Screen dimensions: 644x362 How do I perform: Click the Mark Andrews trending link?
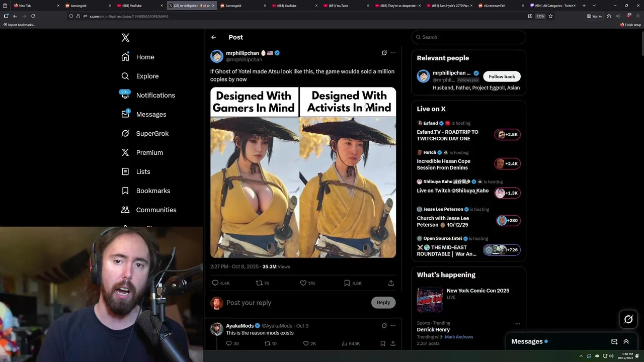click(459, 337)
